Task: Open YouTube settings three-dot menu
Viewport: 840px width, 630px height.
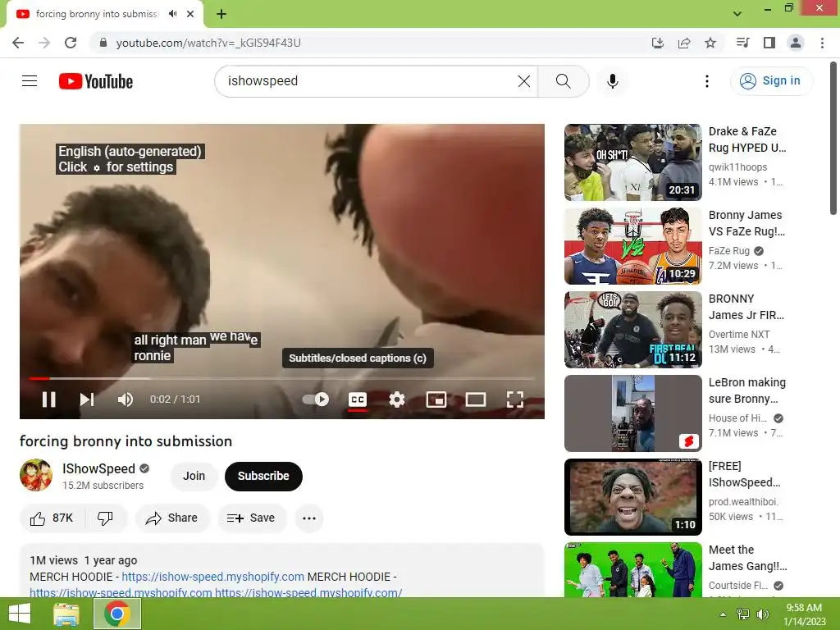Action: (707, 81)
